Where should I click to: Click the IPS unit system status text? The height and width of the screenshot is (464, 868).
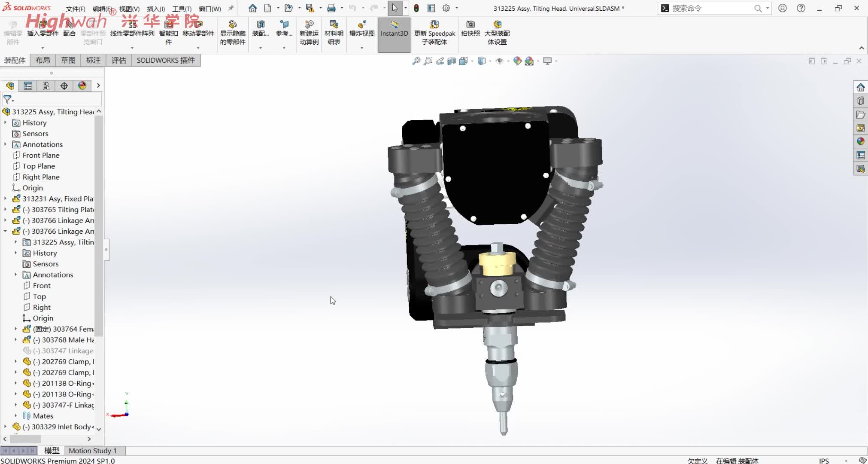coord(824,461)
